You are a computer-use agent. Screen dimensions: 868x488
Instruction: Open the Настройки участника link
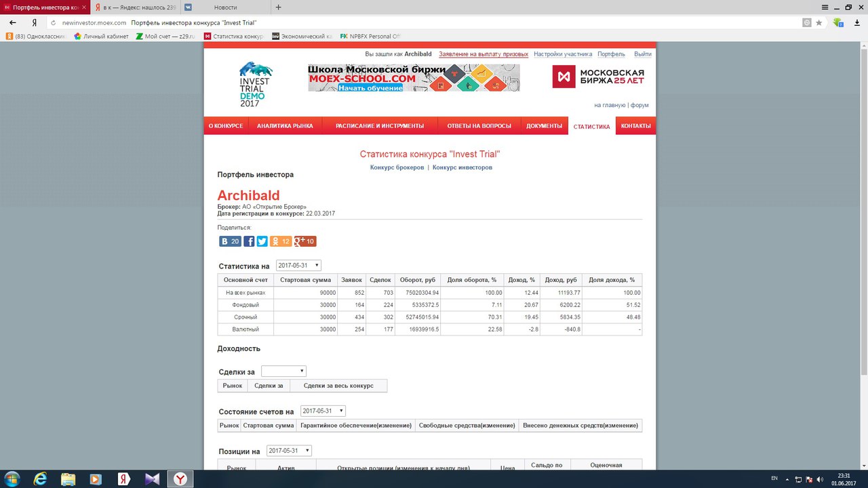coord(563,54)
